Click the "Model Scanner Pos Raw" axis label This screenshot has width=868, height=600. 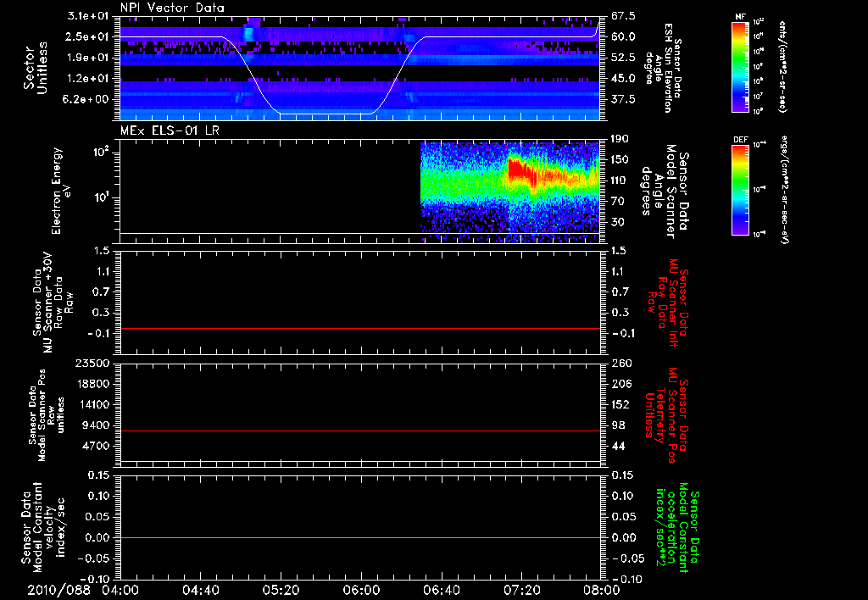point(46,415)
